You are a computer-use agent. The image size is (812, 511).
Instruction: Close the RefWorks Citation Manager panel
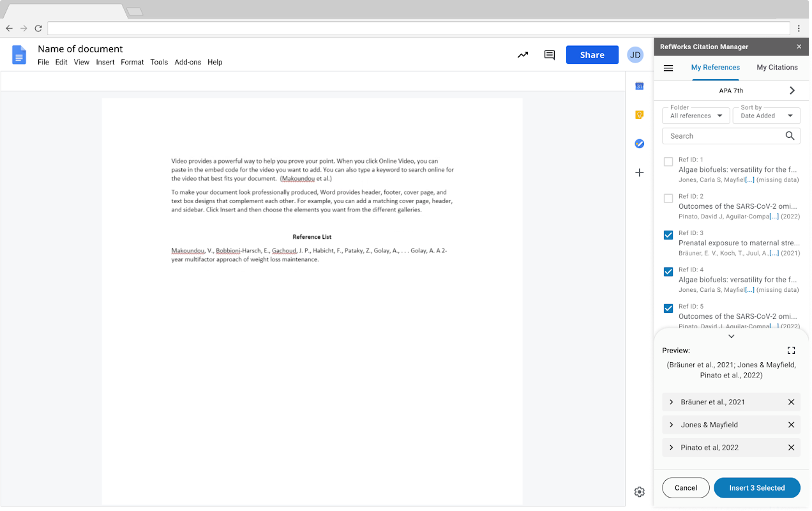pyautogui.click(x=799, y=47)
